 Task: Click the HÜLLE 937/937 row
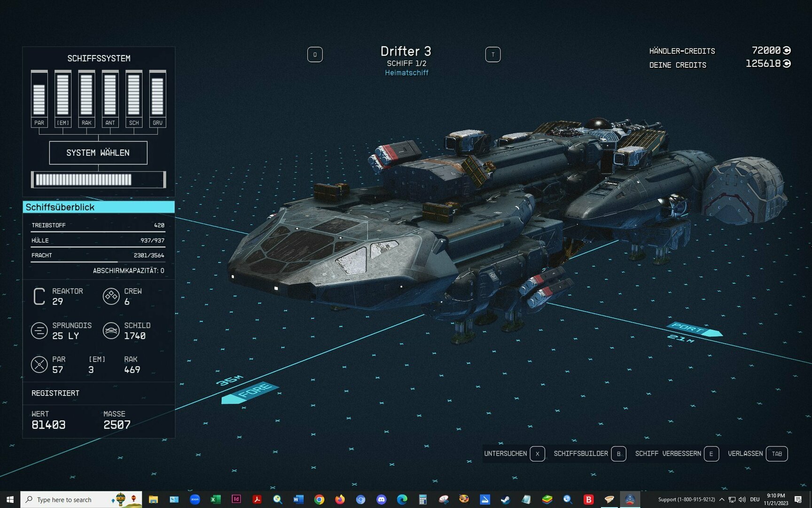[x=98, y=241]
